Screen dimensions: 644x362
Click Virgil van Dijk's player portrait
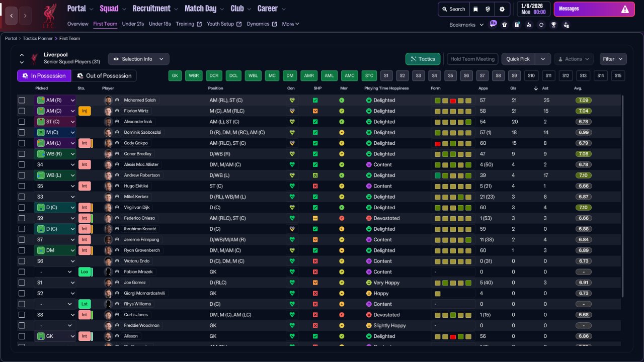coord(108,207)
